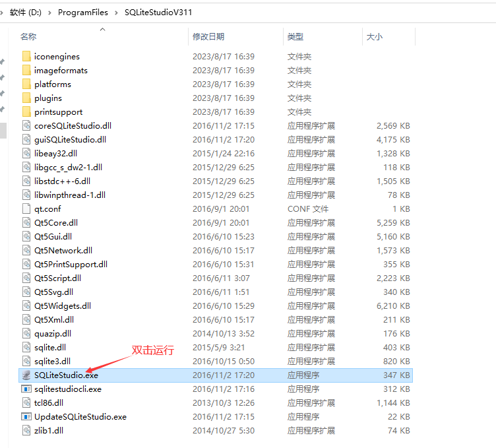Click the platforms folder icon
This screenshot has width=496, height=448.
point(26,84)
